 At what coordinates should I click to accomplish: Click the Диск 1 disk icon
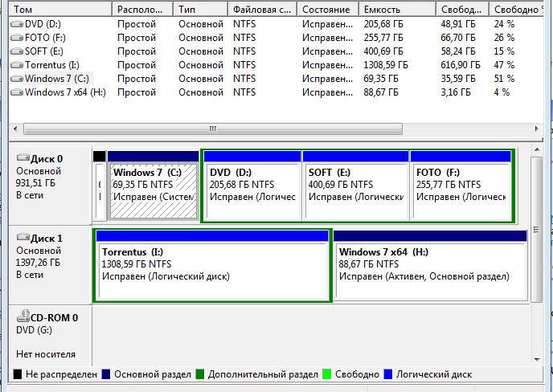coord(23,239)
